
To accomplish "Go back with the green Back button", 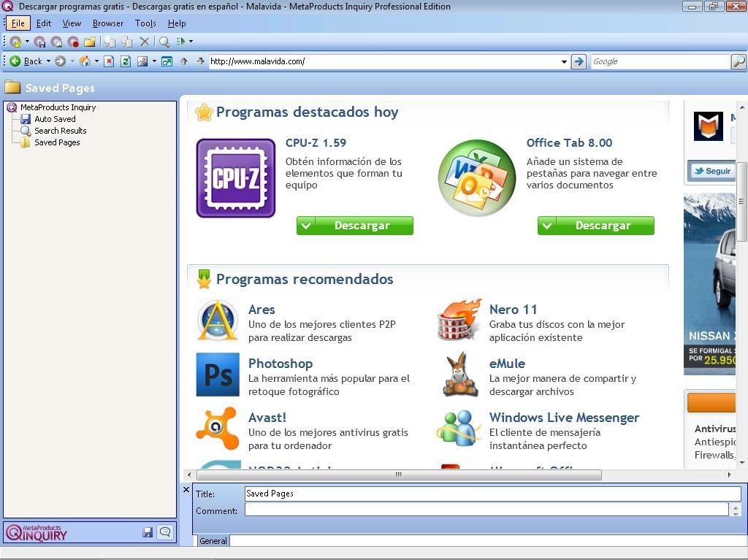I will pos(27,61).
